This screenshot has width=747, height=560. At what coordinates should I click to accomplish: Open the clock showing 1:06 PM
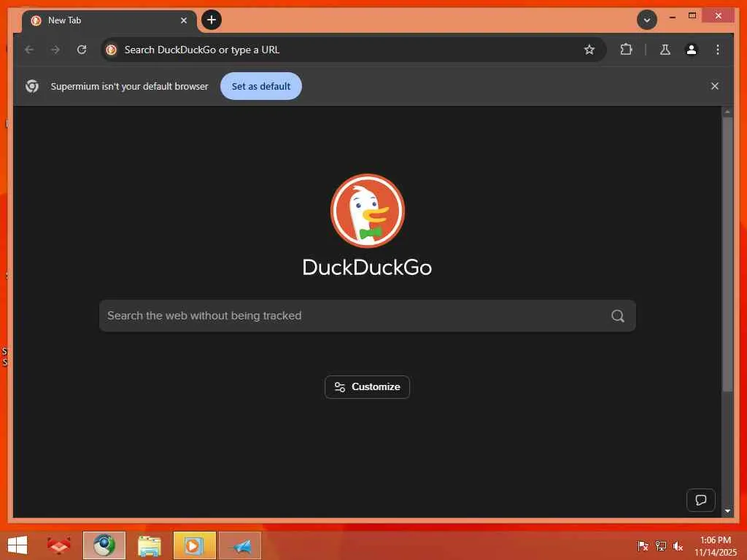coord(715,545)
